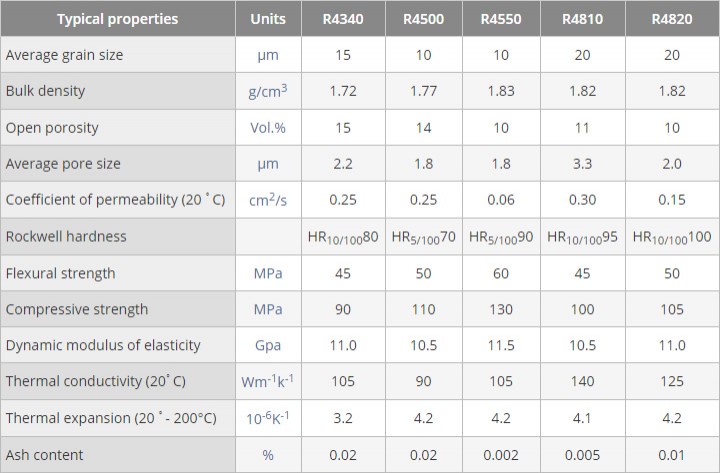
Task: Select thermal conductivity value 140
Action: coord(583,381)
